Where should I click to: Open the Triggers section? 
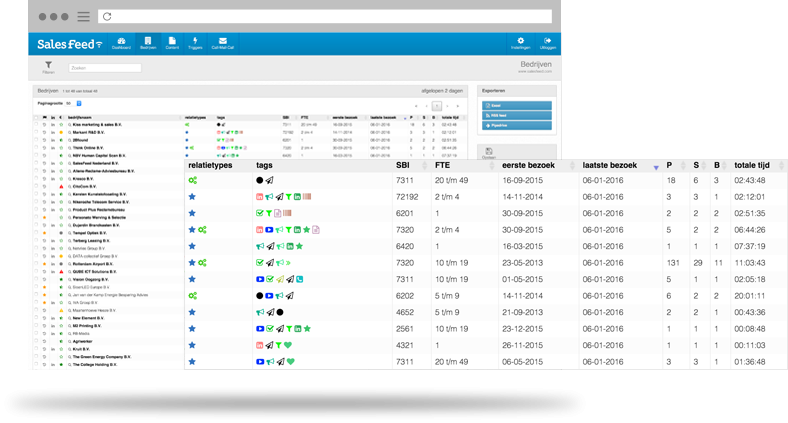[x=195, y=44]
